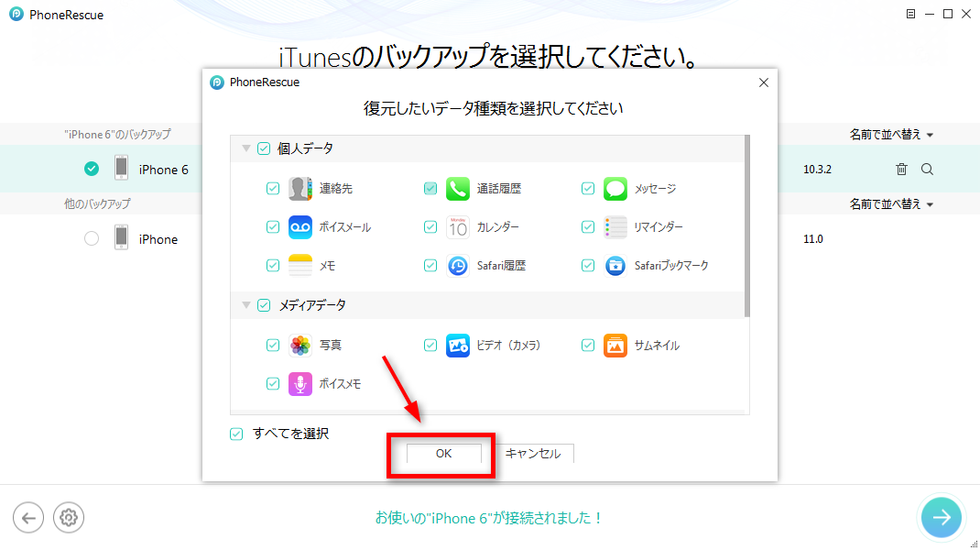Toggle the すべてを選択 checkbox
The height and width of the screenshot is (550, 980).
point(236,434)
